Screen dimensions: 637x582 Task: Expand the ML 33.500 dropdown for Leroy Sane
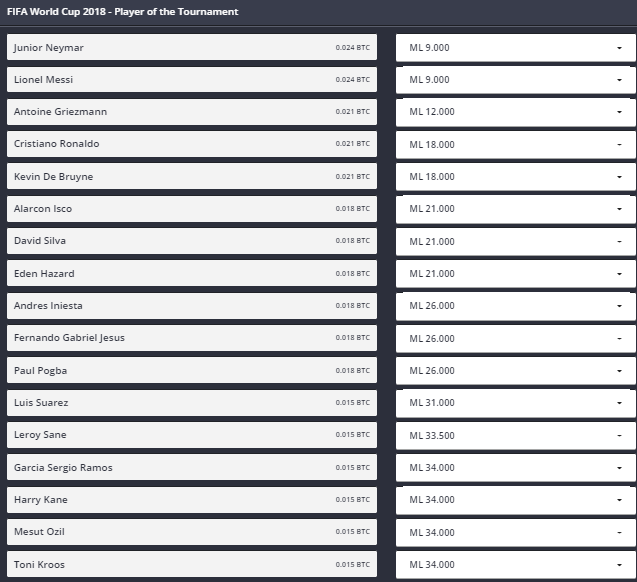point(516,435)
